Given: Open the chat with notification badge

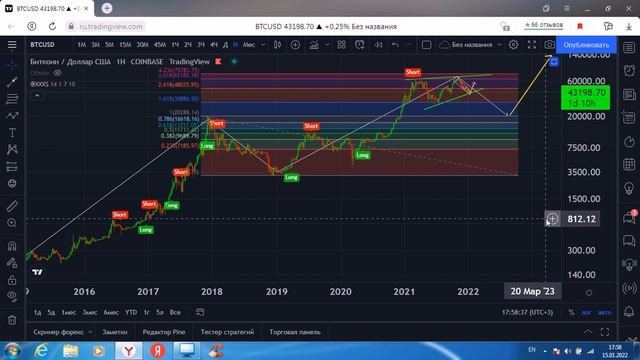Looking at the screenshot, I should pos(629,218).
